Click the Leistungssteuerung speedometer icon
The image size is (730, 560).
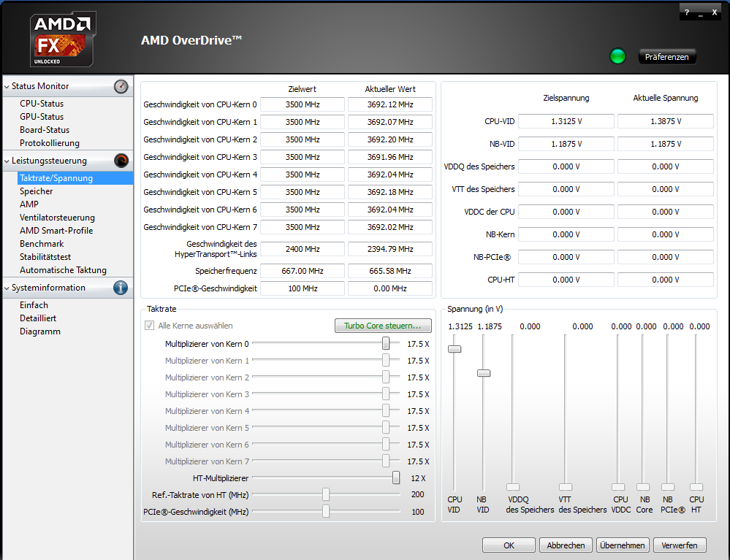[x=121, y=161]
